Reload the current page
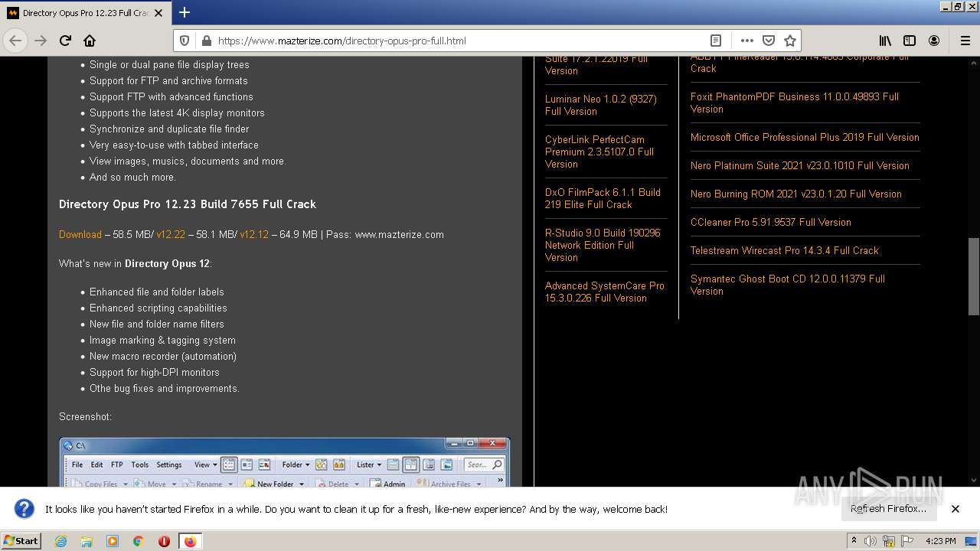Image resolution: width=980 pixels, height=551 pixels. tap(65, 41)
